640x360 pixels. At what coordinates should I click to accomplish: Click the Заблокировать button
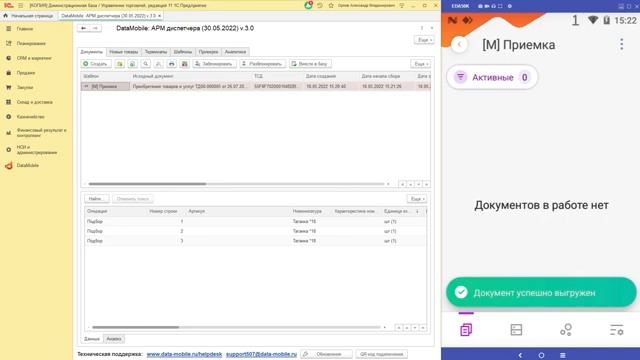[x=214, y=64]
